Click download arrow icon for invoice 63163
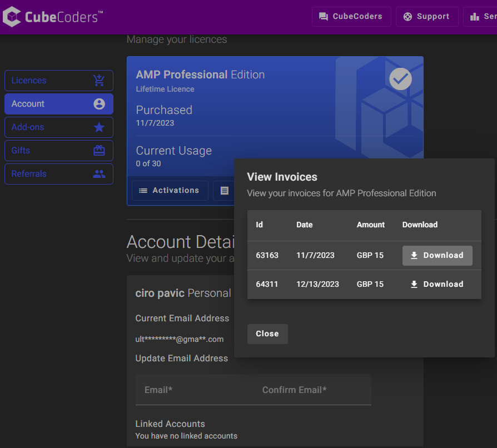497x448 pixels. coord(414,255)
